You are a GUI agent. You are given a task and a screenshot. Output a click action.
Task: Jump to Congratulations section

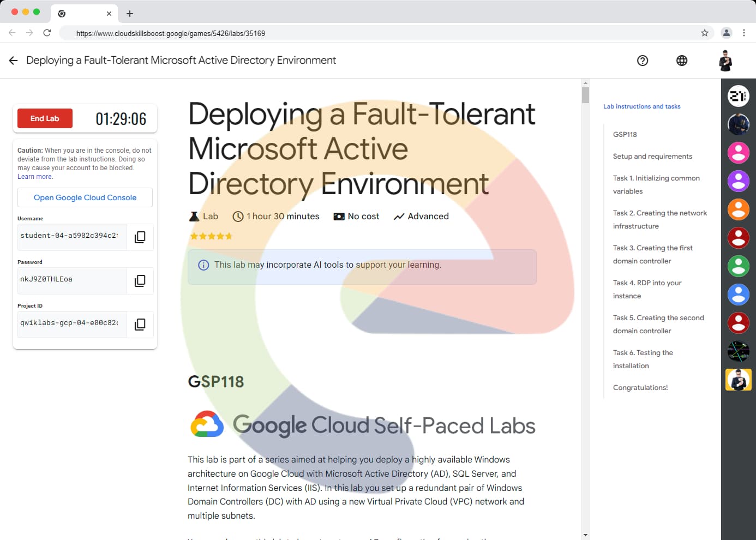pos(640,387)
